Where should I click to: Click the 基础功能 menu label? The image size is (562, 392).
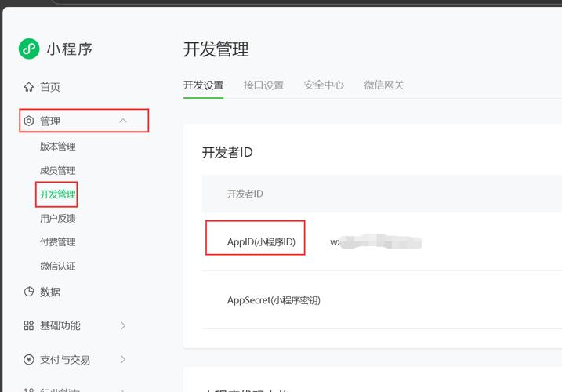point(60,325)
